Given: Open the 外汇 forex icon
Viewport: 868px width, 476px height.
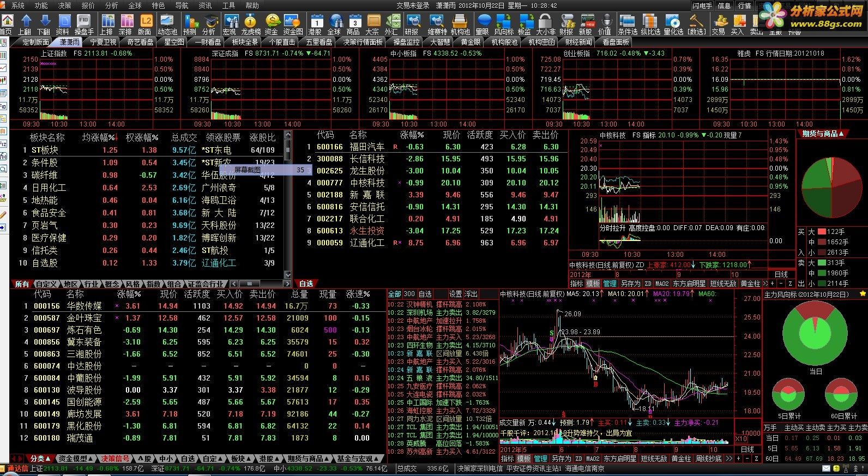Looking at the screenshot, I should [391, 25].
